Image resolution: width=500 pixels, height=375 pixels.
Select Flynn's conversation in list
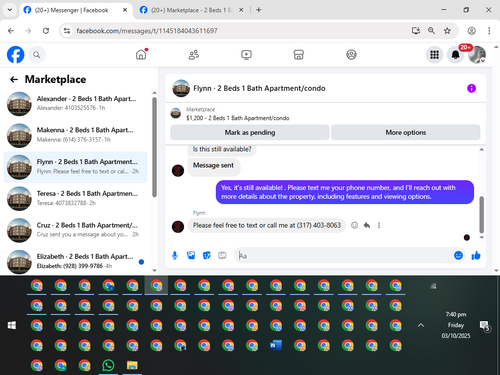tap(75, 167)
